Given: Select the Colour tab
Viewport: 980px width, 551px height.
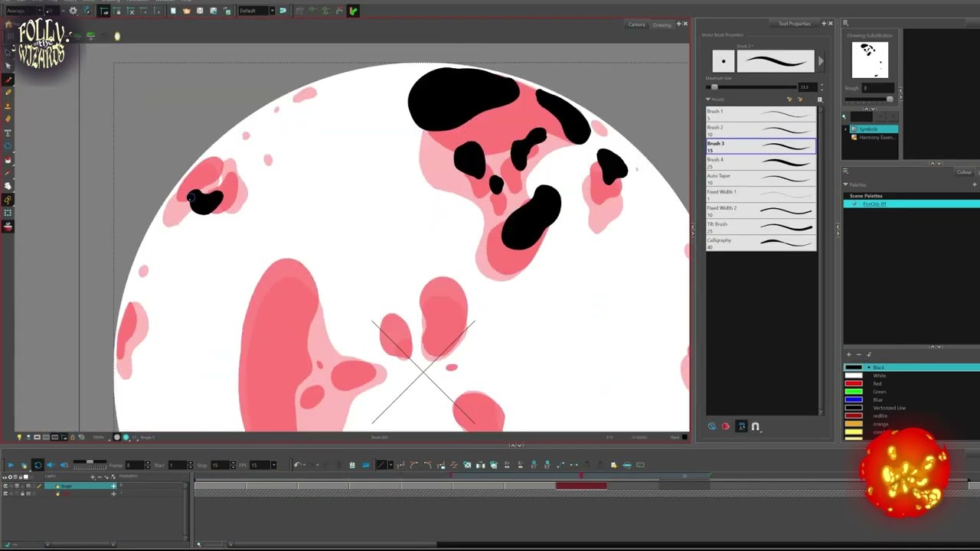Looking at the screenshot, I should pos(964,172).
